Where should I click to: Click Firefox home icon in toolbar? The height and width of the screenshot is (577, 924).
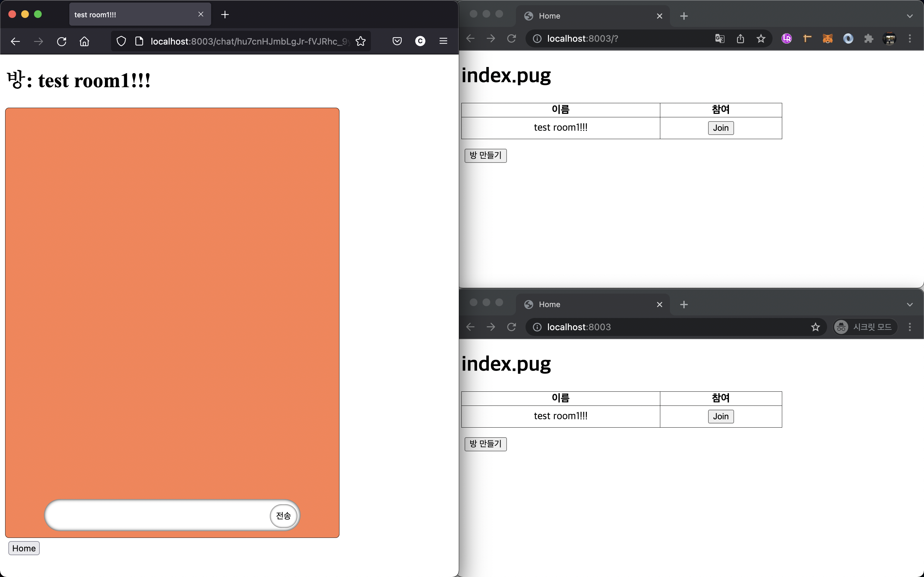point(84,41)
